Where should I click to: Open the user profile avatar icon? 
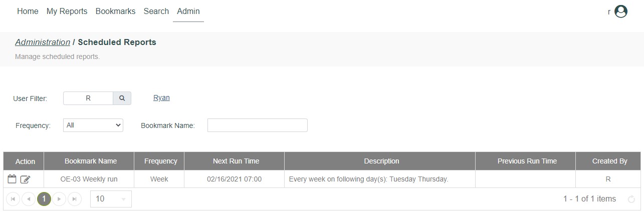point(621,11)
